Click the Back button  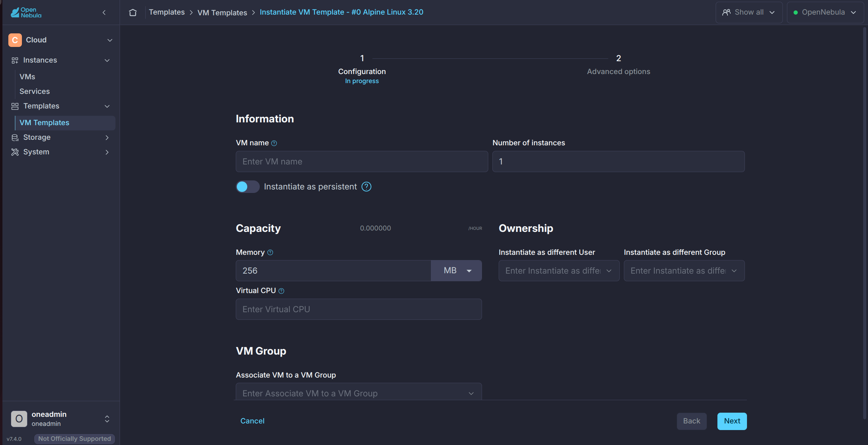tap(691, 421)
